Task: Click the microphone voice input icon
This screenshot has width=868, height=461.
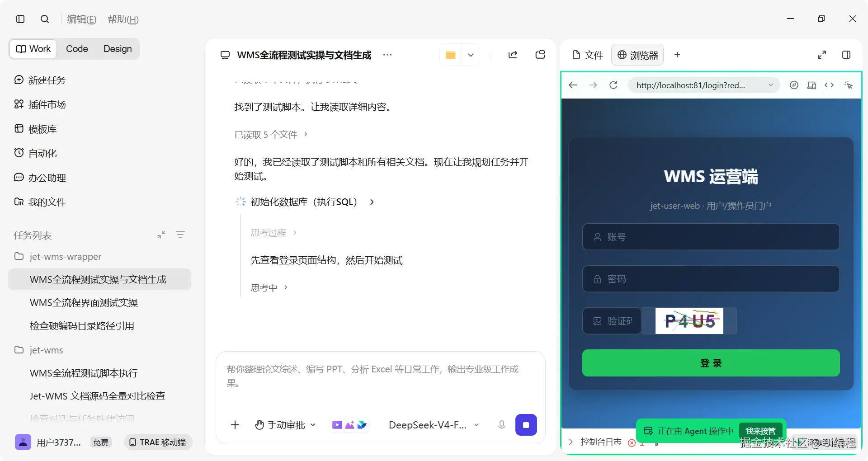Action: pyautogui.click(x=501, y=425)
